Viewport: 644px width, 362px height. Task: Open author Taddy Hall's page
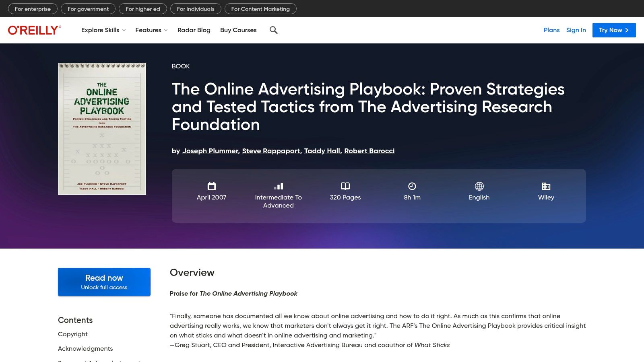coord(322,151)
